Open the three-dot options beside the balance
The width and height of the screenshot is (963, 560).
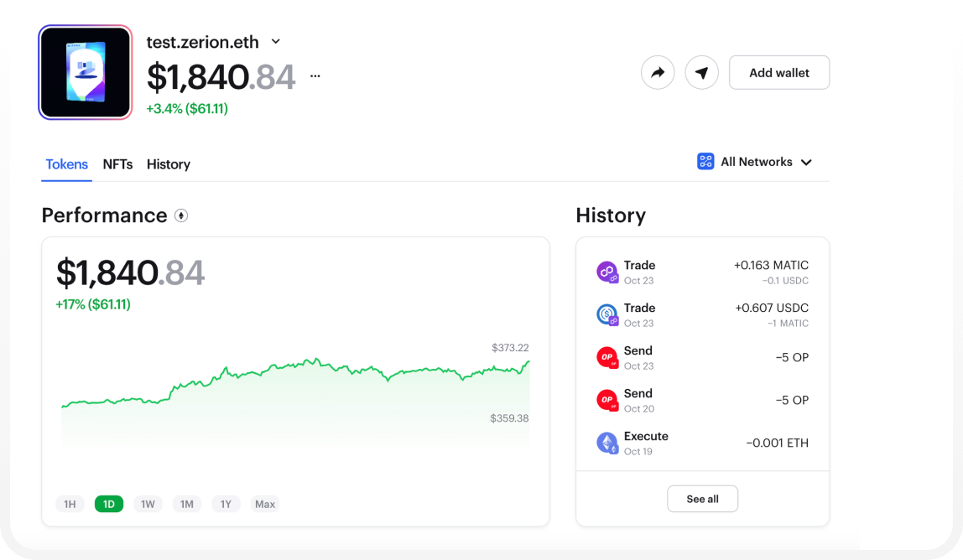pyautogui.click(x=315, y=75)
